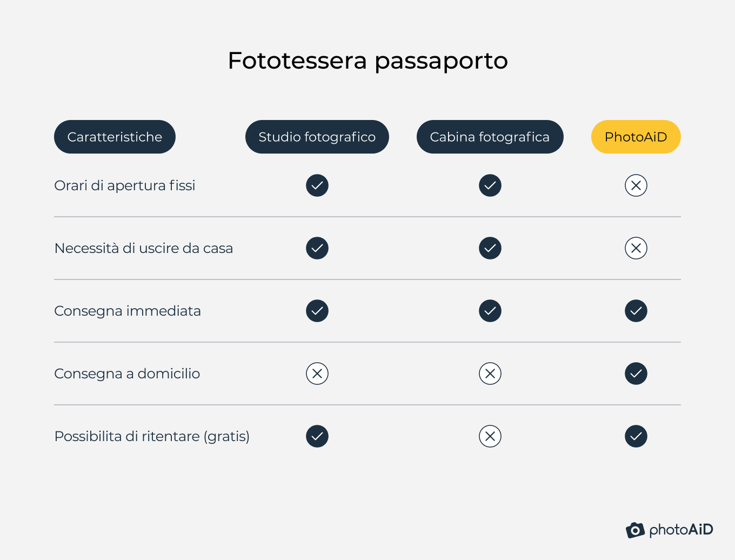Click Cabina fotografica checkmark for Necessità di uscire
Screen dimensions: 735x560
pyautogui.click(x=490, y=248)
